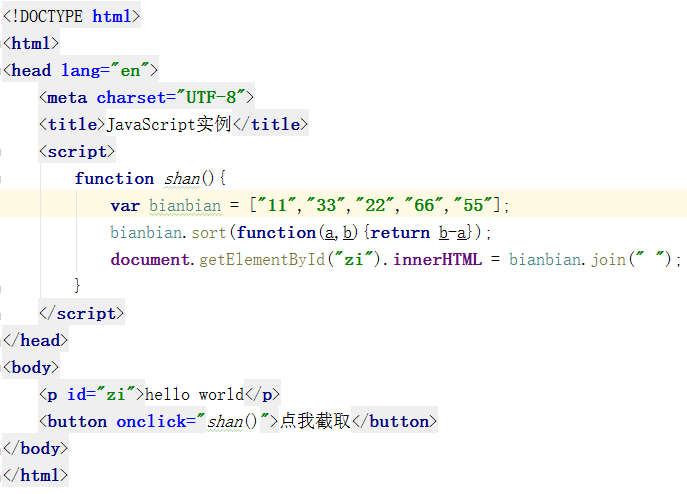Image resolution: width=687 pixels, height=494 pixels.
Task: Collapse the script tag fold marker
Action: [x=4, y=152]
